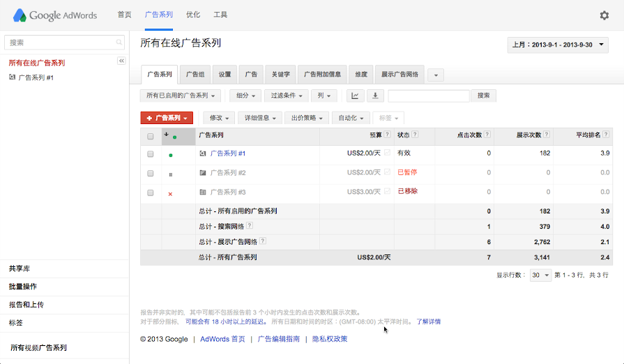The height and width of the screenshot is (364, 624).
Task: Click the budget edit icon for 广告系列 #3
Action: pyautogui.click(x=387, y=191)
